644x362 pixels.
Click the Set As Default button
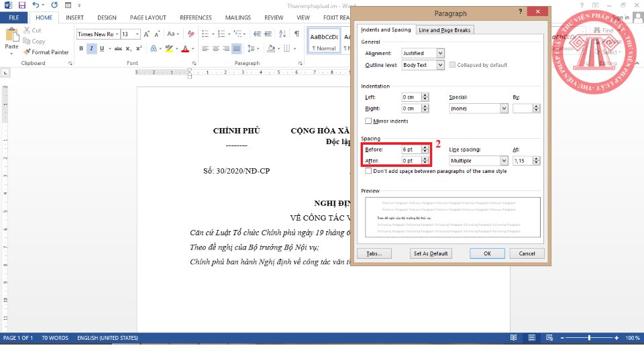point(431,253)
